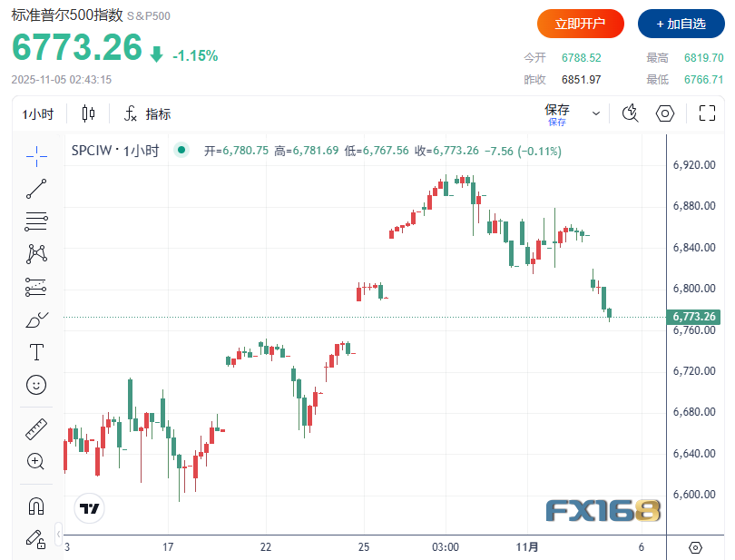Open the candlestick chart style menu
Screen dimensions: 735x560
(x=88, y=113)
